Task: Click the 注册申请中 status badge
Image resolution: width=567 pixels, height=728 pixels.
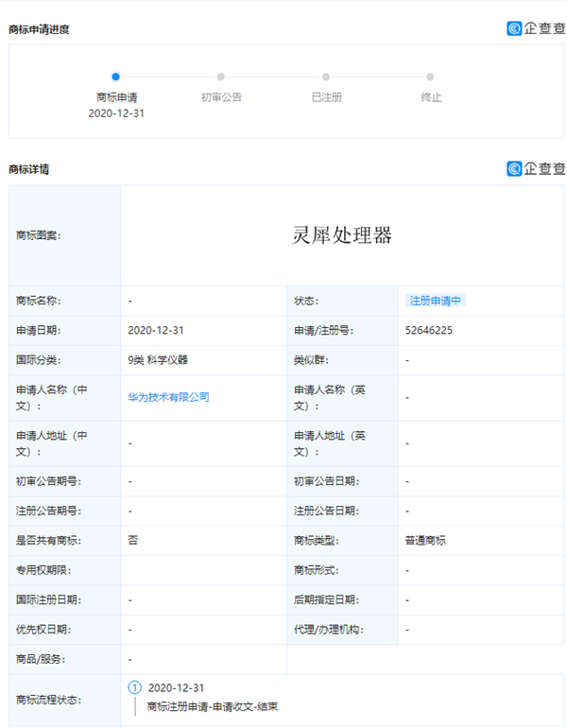Action: point(436,301)
